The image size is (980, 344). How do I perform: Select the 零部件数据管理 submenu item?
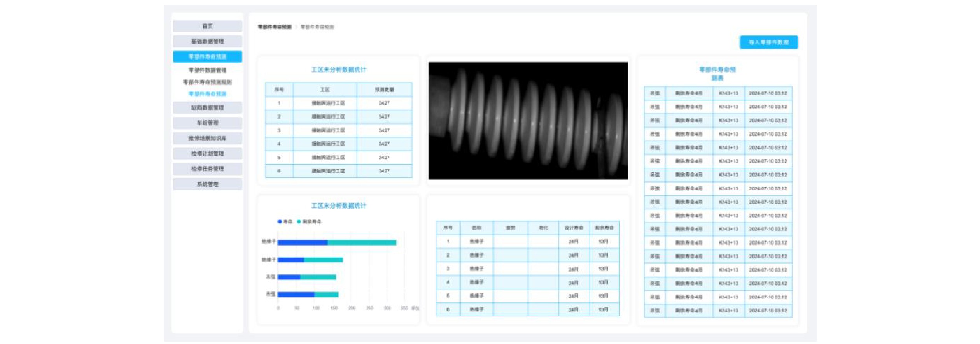207,70
